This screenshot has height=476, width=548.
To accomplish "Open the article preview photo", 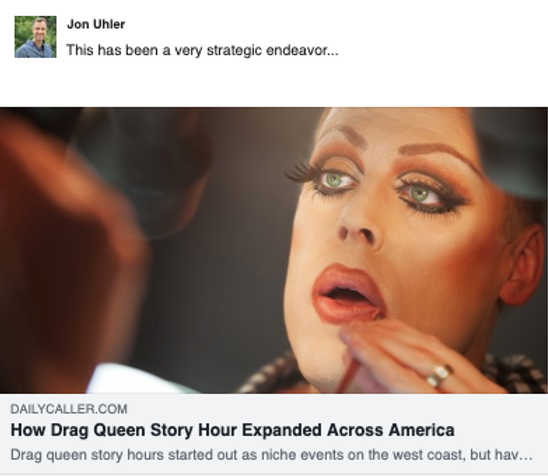I will (x=274, y=250).
